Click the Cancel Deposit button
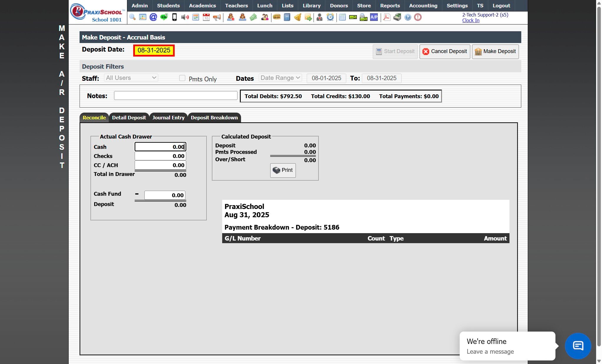Viewport: 602px width, 364px height. click(x=445, y=52)
